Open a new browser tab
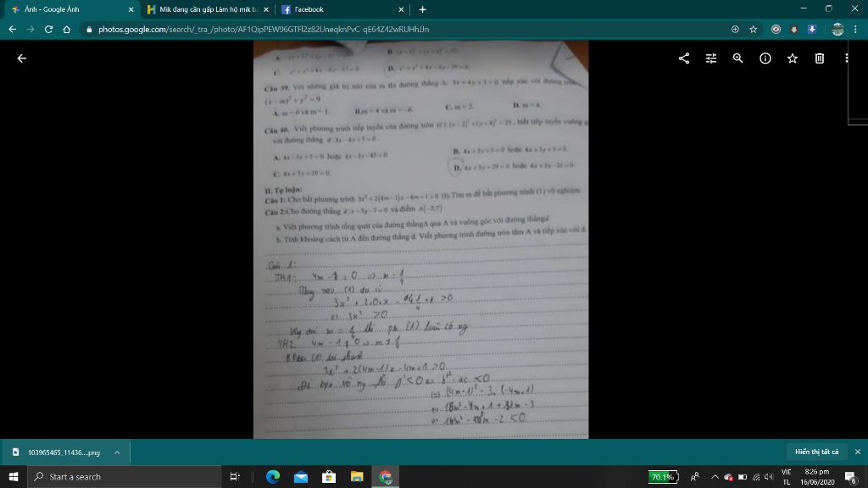868x488 pixels. click(x=422, y=9)
